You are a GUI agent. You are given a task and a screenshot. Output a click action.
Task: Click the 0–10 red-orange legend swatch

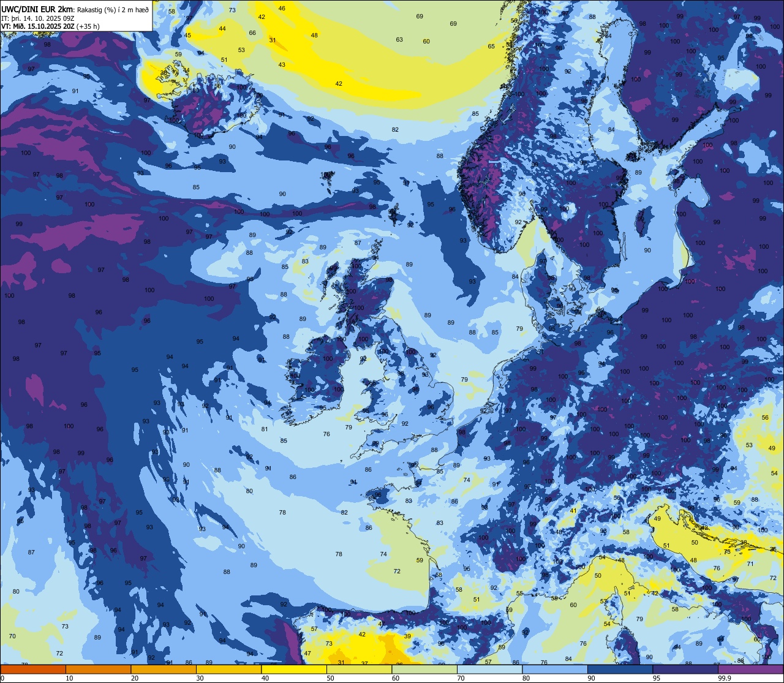tap(33, 669)
